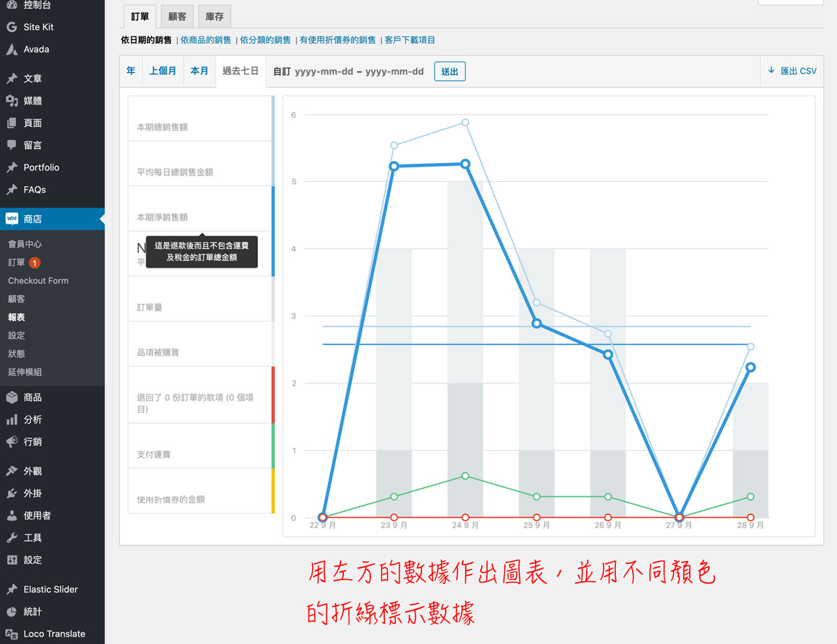Screen dimensions: 837x644
Task: Click 25 9月 x-axis date label
Action: click(537, 526)
